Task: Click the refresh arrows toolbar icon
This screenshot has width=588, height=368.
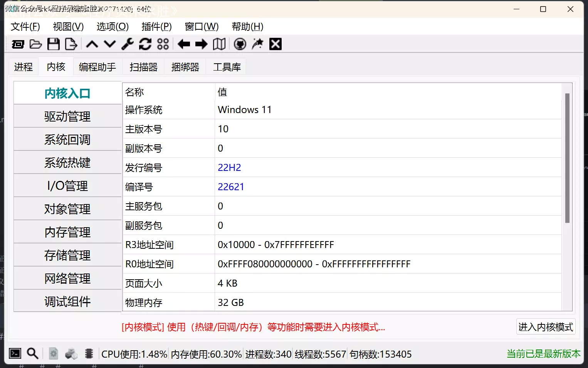Action: 145,44
